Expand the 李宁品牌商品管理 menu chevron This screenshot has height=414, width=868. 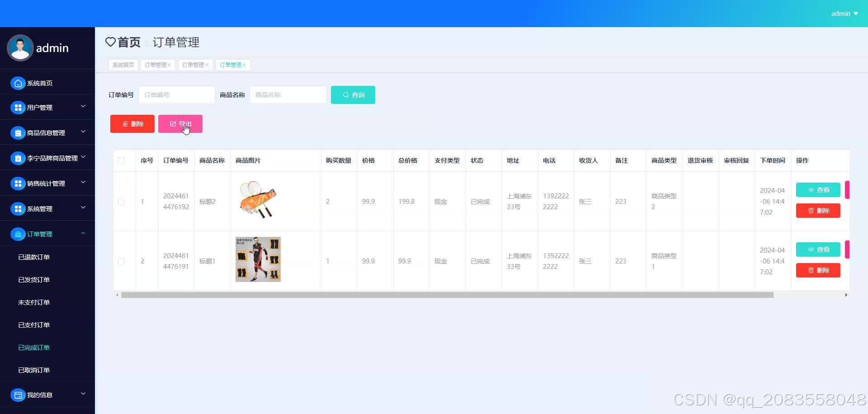83,157
